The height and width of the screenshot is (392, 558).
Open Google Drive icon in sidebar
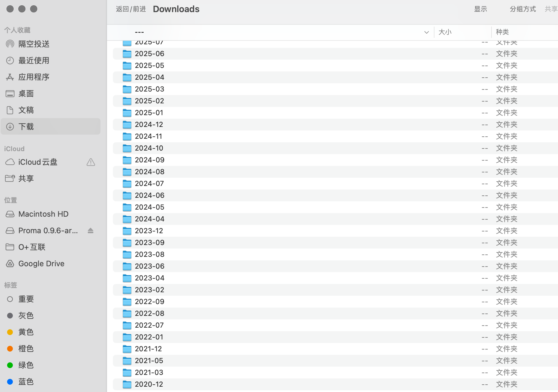pyautogui.click(x=10, y=264)
